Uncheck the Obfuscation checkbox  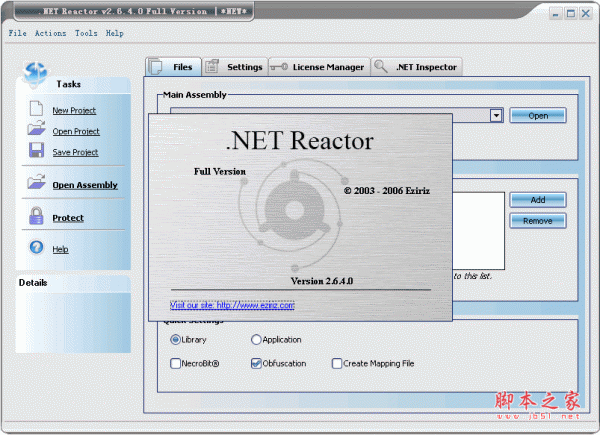256,363
